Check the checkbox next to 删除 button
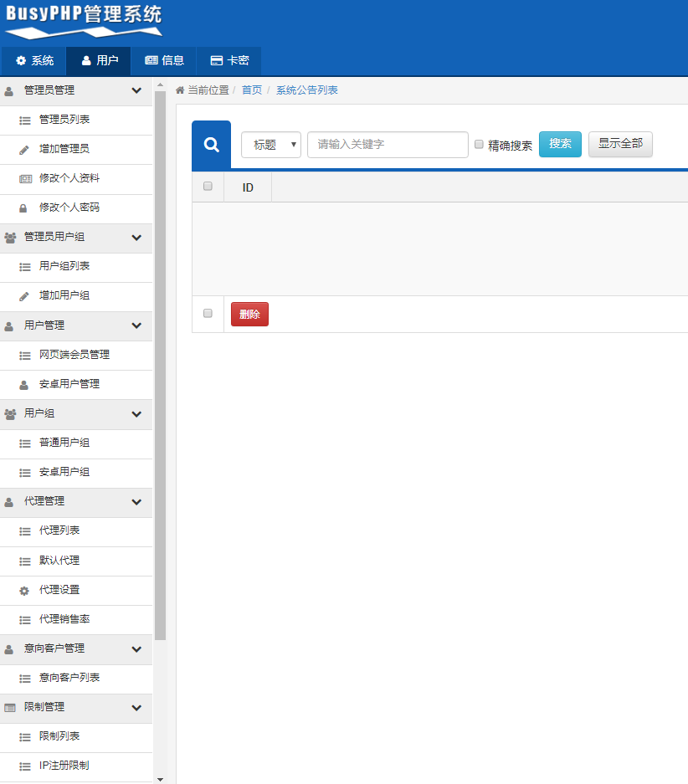The height and width of the screenshot is (784, 688). click(208, 314)
